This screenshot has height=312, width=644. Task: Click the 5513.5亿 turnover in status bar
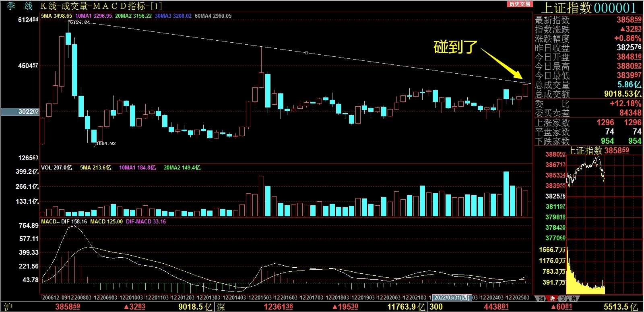pyautogui.click(x=621, y=307)
